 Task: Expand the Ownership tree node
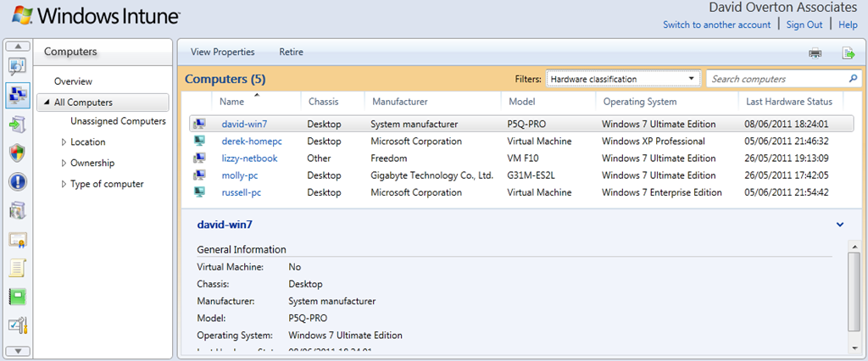64,164
